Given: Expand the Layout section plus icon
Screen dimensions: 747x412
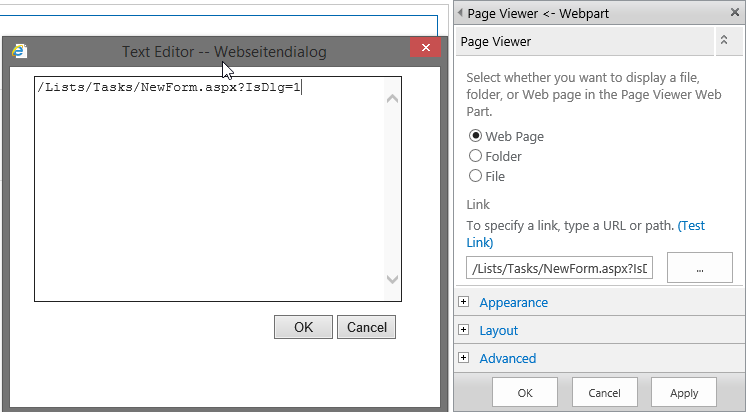Looking at the screenshot, I should [463, 330].
